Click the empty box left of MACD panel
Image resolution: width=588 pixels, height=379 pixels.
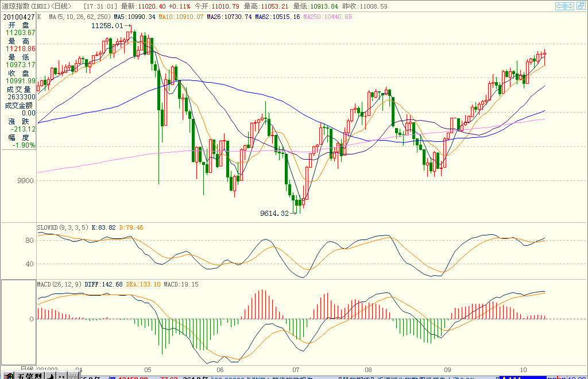pyautogui.click(x=18, y=322)
